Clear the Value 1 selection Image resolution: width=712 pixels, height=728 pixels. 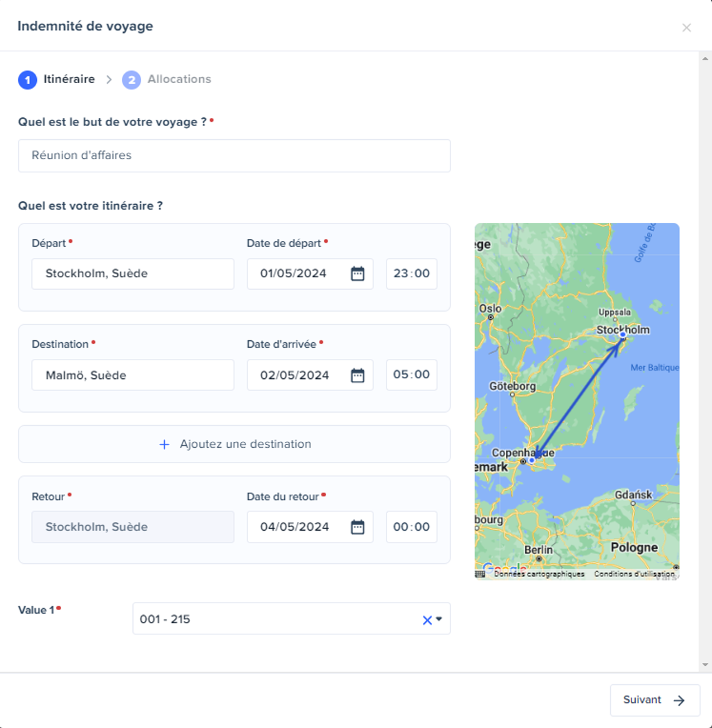click(427, 620)
